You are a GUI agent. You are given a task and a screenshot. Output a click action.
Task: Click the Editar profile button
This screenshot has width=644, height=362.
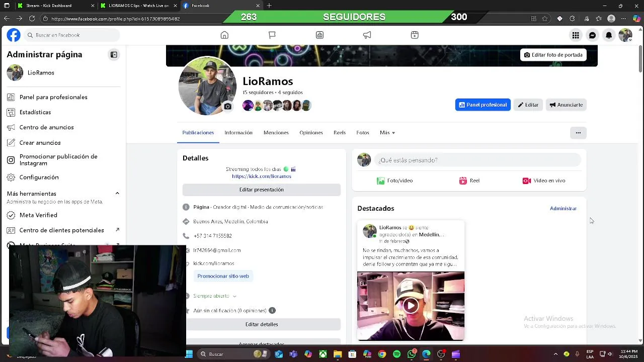pyautogui.click(x=528, y=105)
